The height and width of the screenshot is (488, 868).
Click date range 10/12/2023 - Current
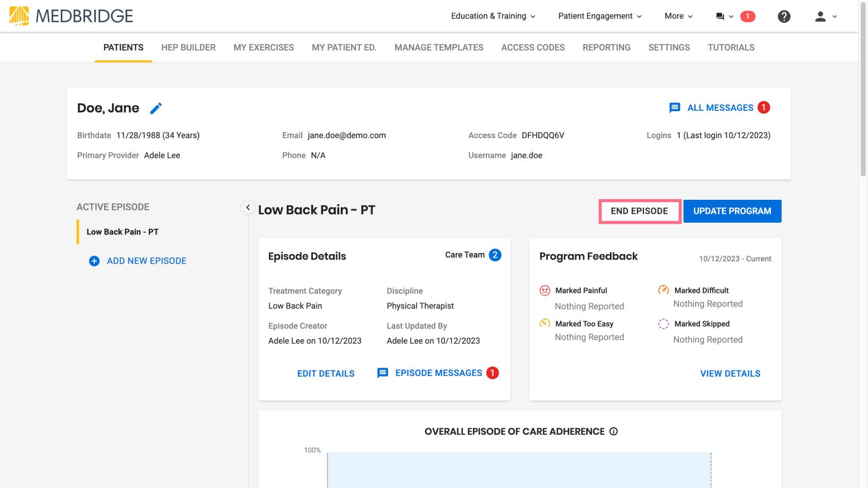[x=735, y=259]
